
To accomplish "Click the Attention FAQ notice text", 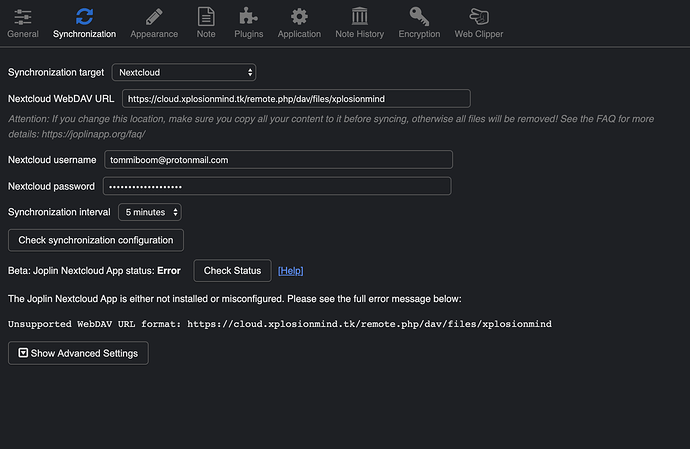I will tap(331, 126).
